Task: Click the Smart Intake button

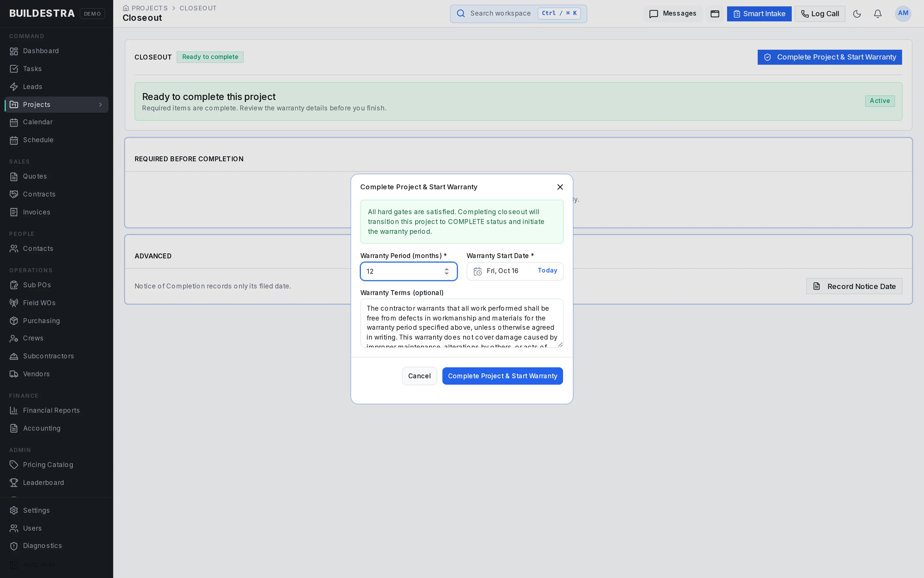Action: coord(759,14)
